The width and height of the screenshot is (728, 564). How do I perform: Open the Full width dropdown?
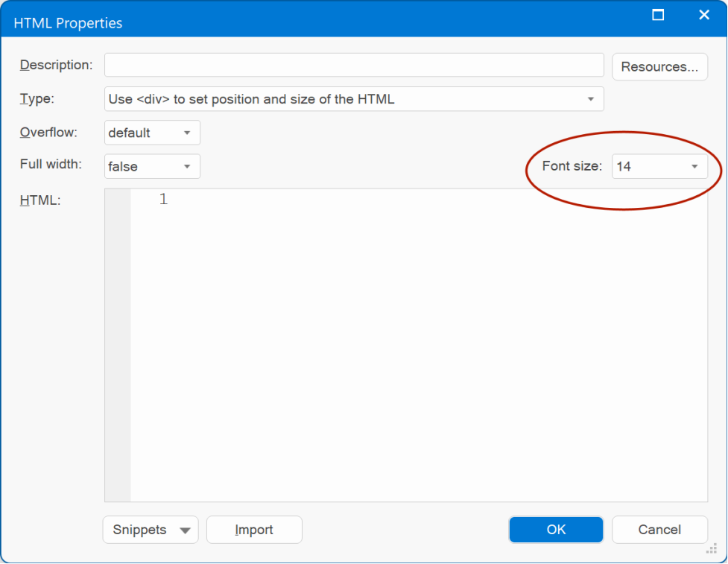coord(152,166)
